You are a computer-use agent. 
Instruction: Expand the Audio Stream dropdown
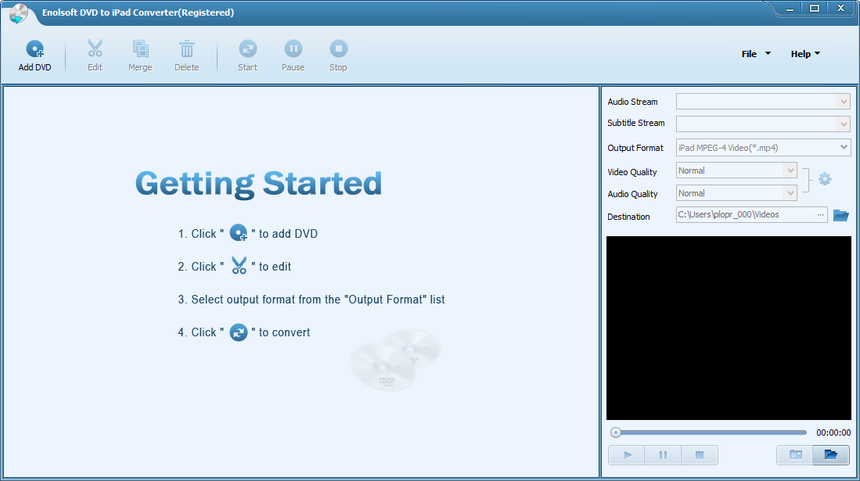(x=843, y=101)
